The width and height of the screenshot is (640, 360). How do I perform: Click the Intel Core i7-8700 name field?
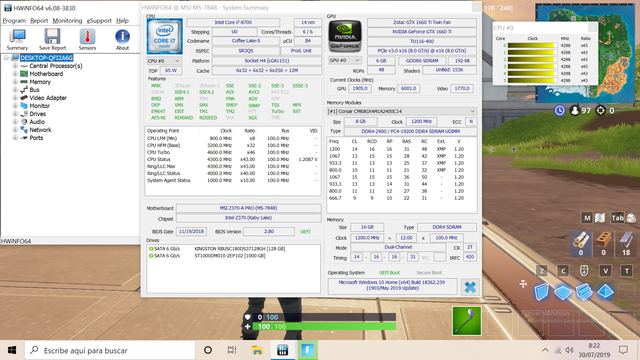(x=233, y=22)
